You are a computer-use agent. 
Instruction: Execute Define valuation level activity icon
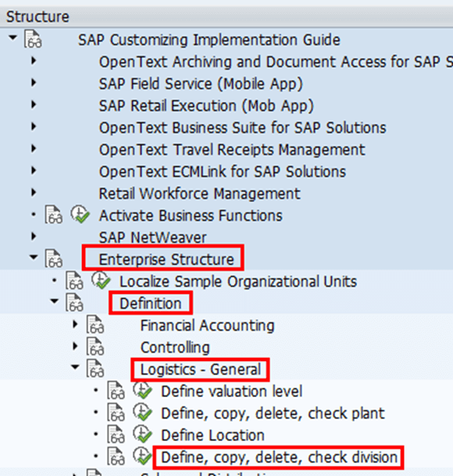(x=143, y=390)
